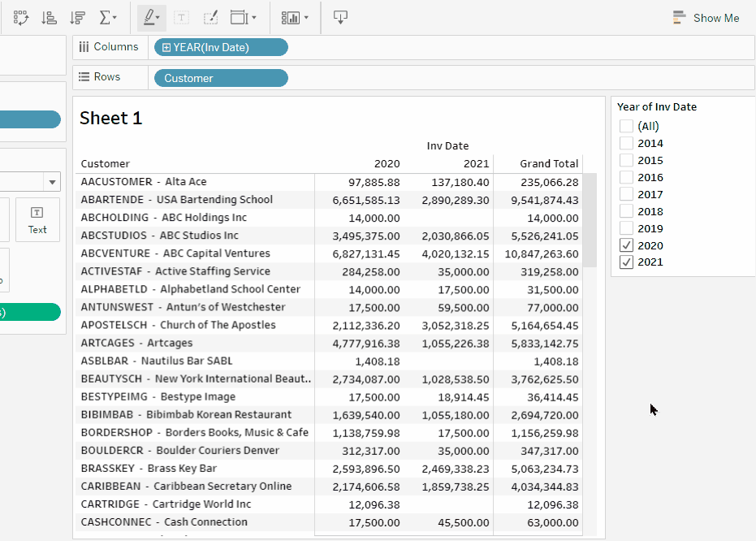The width and height of the screenshot is (756, 541).
Task: Click the Text marks card button
Action: click(x=37, y=220)
